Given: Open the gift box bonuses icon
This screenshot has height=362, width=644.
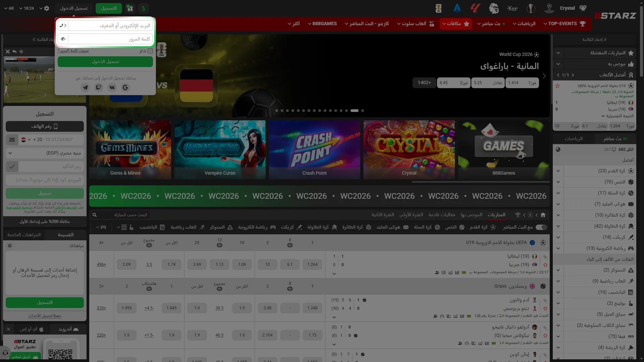Looking at the screenshot, I should 130,8.
